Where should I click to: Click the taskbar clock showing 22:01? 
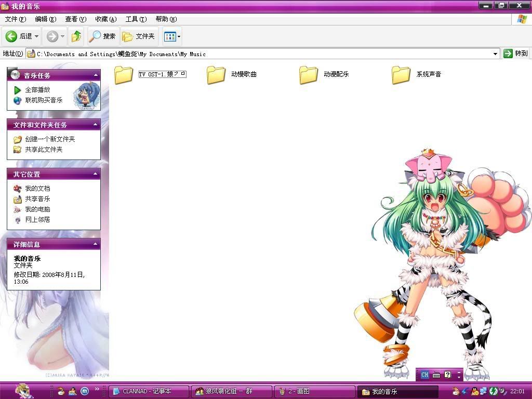(517, 391)
